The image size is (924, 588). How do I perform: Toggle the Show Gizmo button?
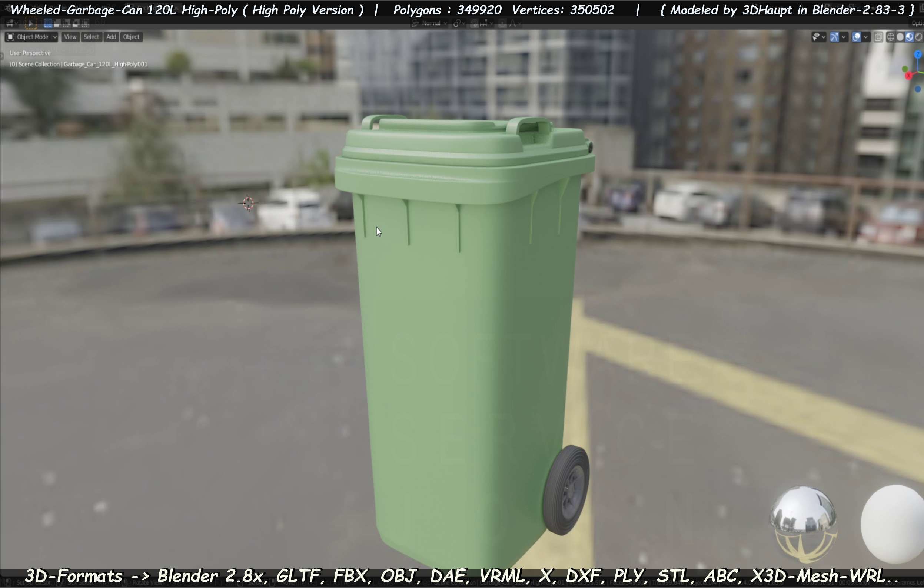point(834,37)
